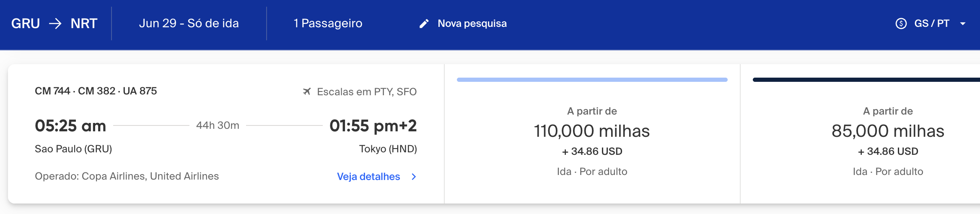Click the Jun 29 - Só de ida date field

click(x=189, y=23)
